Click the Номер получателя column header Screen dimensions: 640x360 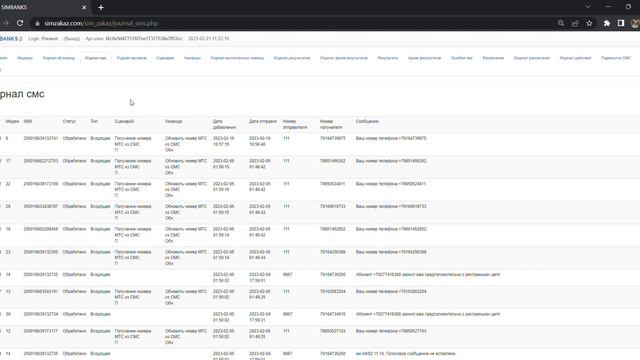[x=331, y=124]
